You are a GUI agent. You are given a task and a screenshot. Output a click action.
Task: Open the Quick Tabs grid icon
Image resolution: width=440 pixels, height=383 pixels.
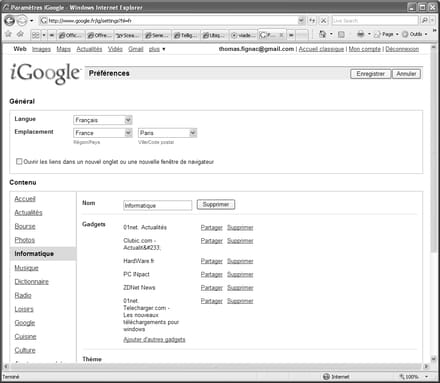tap(36, 35)
